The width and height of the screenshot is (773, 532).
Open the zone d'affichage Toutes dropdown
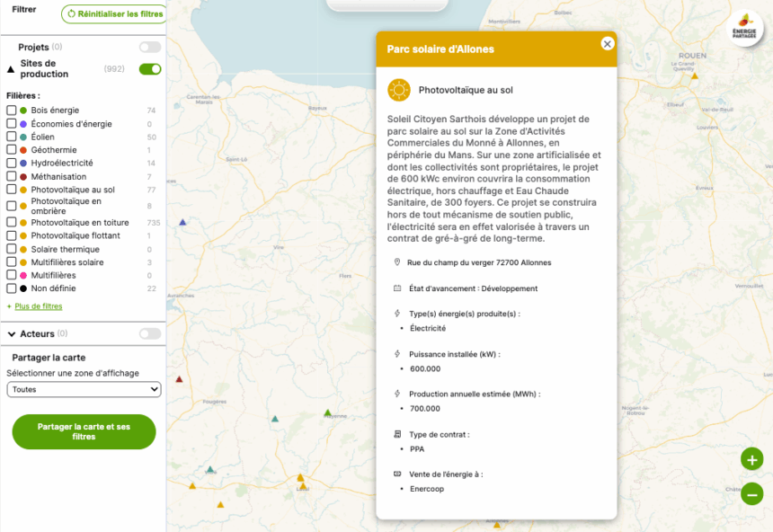[x=84, y=390]
